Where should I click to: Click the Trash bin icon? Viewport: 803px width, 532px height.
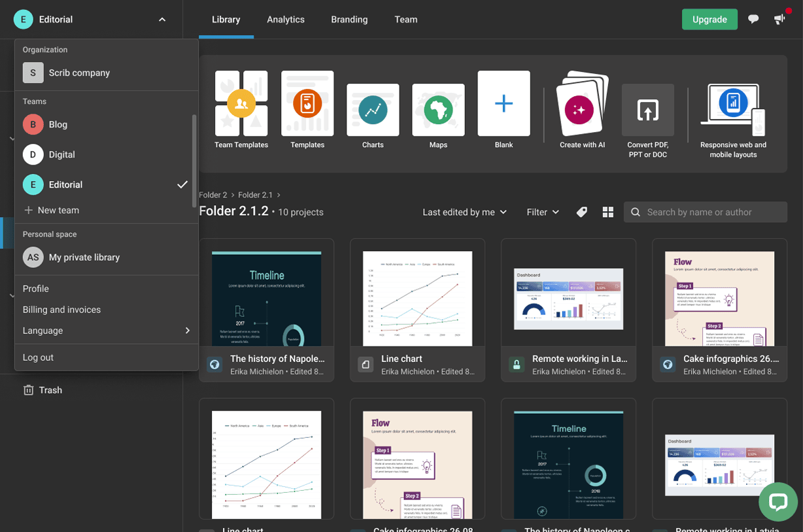click(x=28, y=390)
